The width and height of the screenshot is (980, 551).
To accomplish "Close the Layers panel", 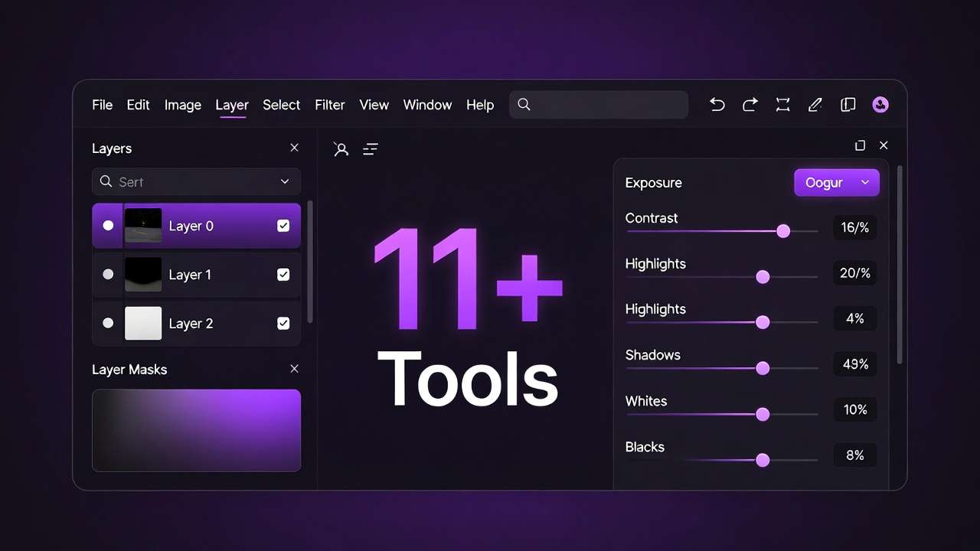I will [x=294, y=148].
